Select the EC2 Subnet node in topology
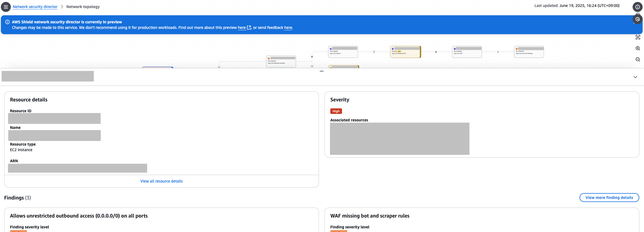 (343, 52)
